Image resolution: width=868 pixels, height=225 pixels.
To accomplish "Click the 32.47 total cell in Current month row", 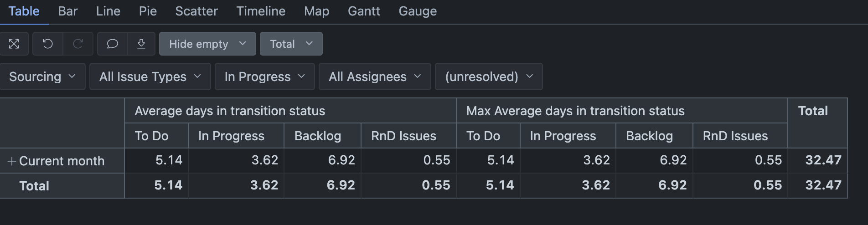I will point(823,160).
